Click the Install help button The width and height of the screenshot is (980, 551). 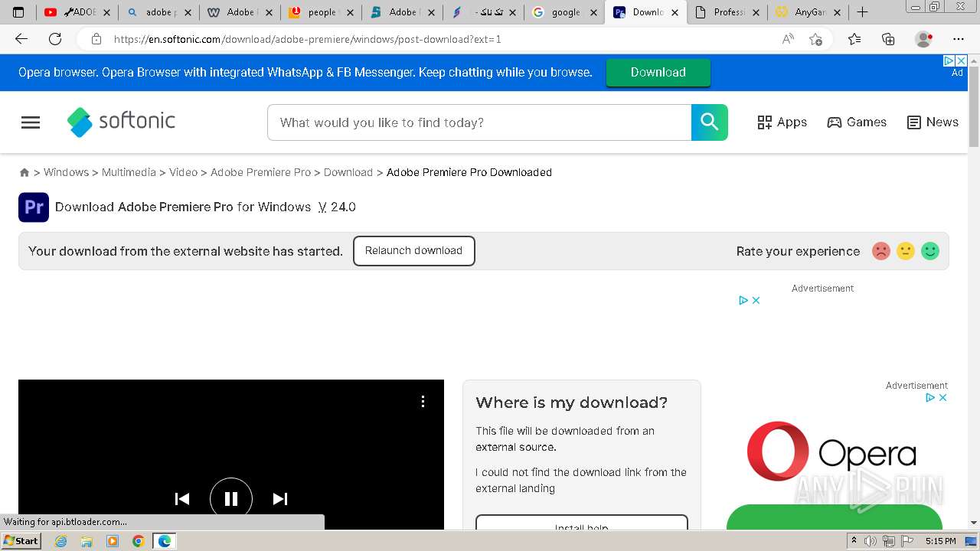click(582, 523)
